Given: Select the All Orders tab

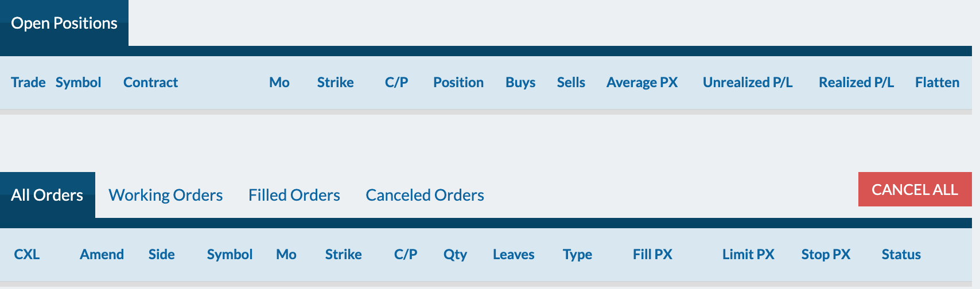Looking at the screenshot, I should [48, 195].
